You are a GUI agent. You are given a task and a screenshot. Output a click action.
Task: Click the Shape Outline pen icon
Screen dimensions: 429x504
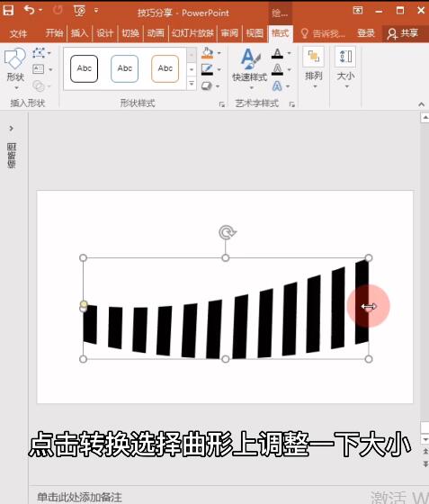pyautogui.click(x=207, y=69)
